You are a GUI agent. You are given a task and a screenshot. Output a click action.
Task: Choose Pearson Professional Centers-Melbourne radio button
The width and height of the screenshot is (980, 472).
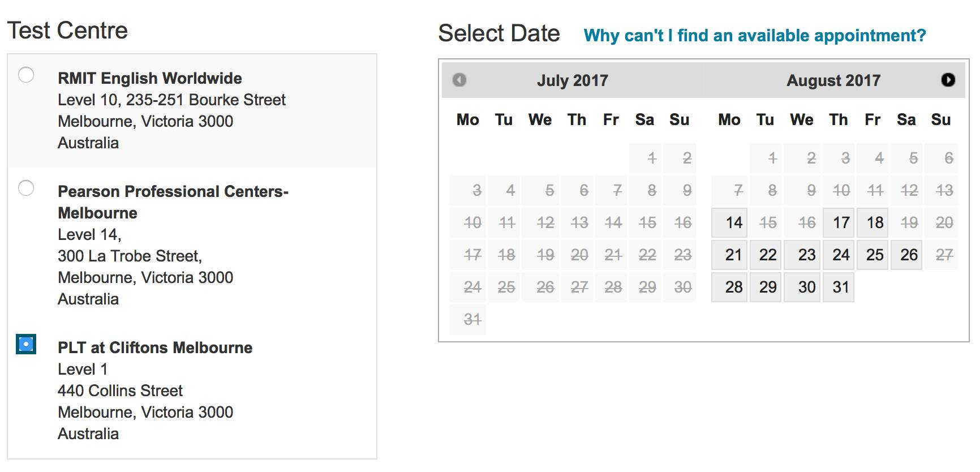coord(26,188)
